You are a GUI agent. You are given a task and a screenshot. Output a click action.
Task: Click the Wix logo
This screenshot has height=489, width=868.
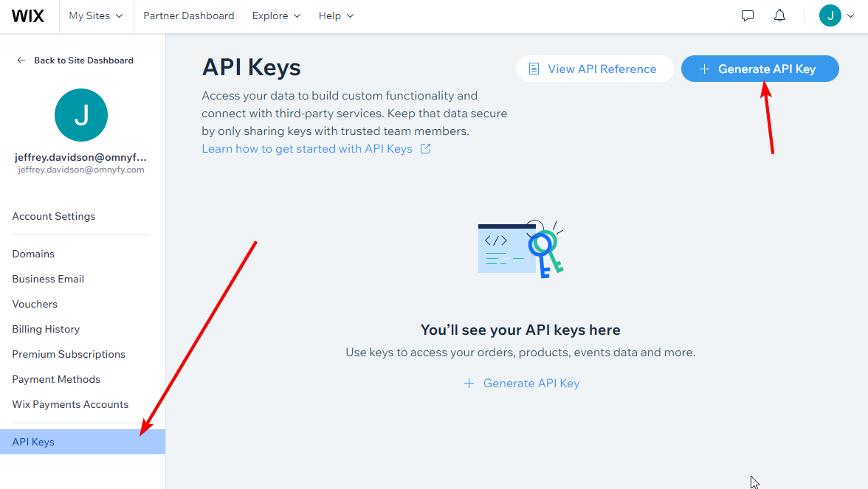click(x=28, y=16)
